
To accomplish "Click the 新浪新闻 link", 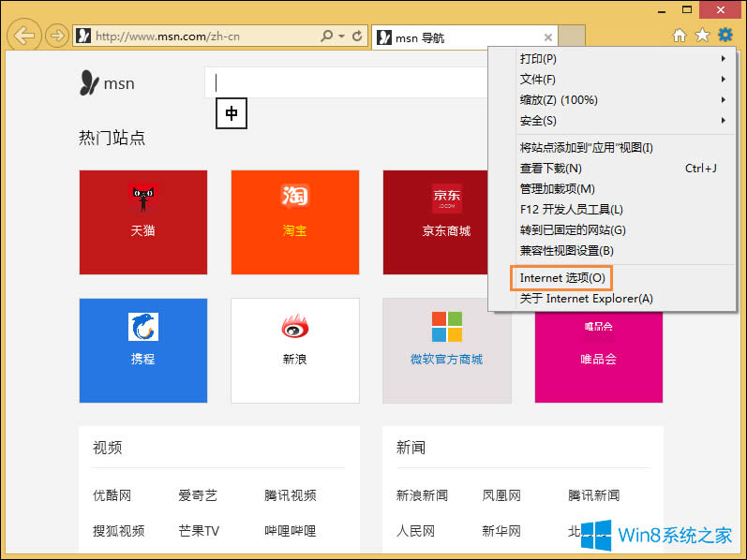I will click(x=422, y=495).
